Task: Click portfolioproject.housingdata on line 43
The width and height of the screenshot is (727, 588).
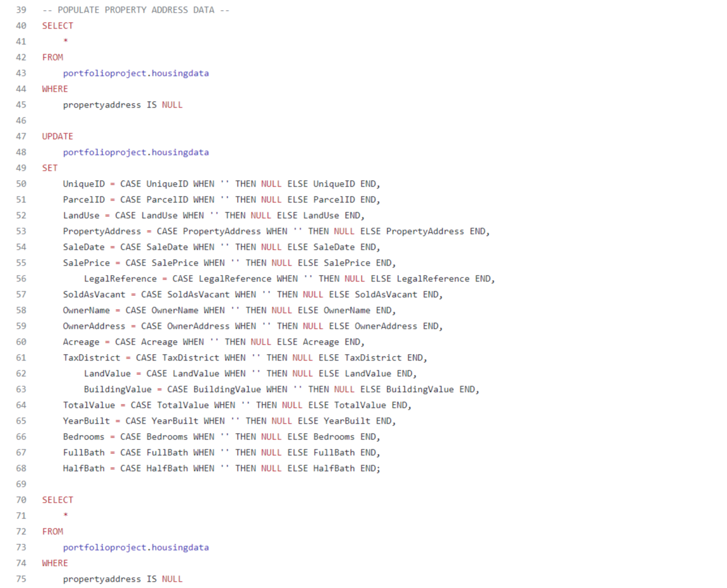Action: (136, 73)
